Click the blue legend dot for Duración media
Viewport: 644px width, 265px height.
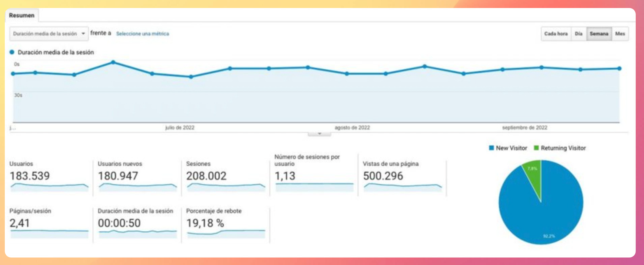click(x=12, y=52)
